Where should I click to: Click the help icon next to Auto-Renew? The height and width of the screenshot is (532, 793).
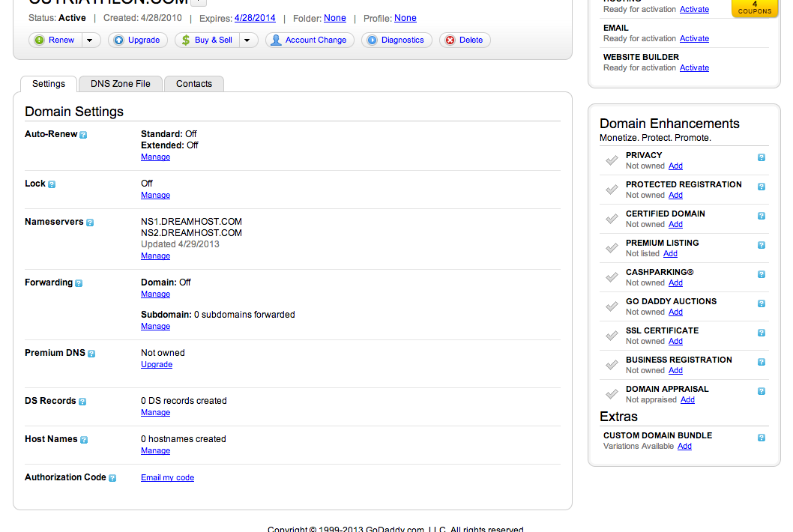pos(83,135)
